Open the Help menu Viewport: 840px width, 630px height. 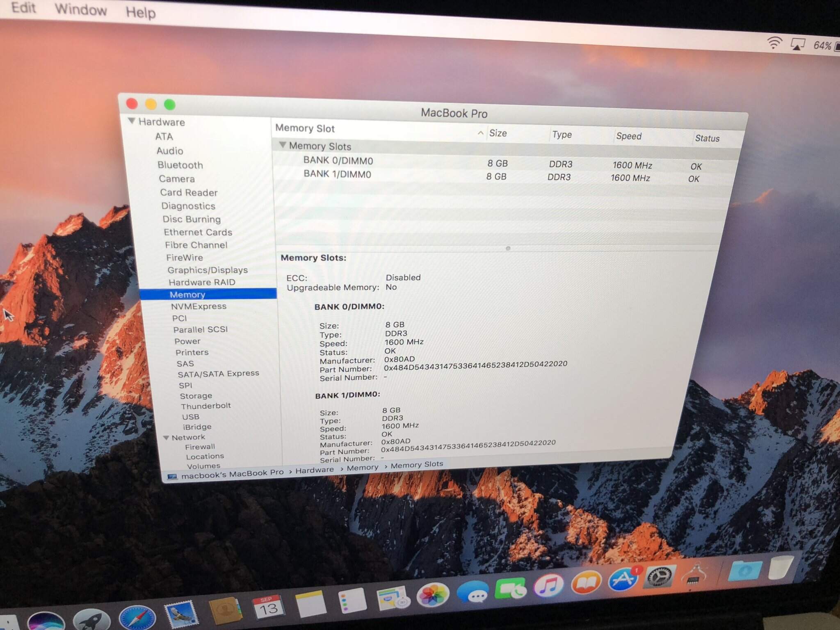click(x=140, y=12)
